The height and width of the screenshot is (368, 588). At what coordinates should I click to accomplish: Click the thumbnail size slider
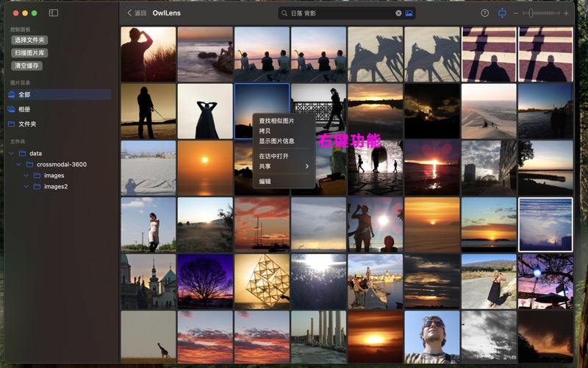(x=541, y=13)
